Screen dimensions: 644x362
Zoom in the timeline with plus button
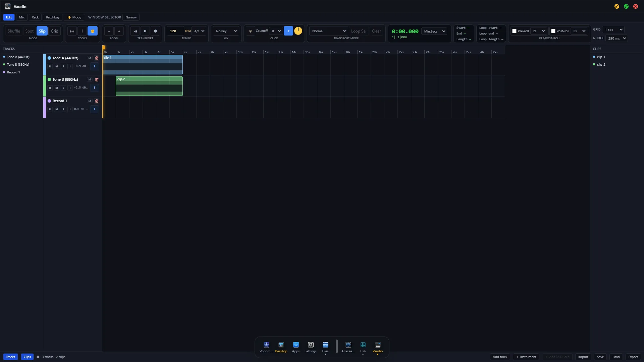tap(119, 31)
